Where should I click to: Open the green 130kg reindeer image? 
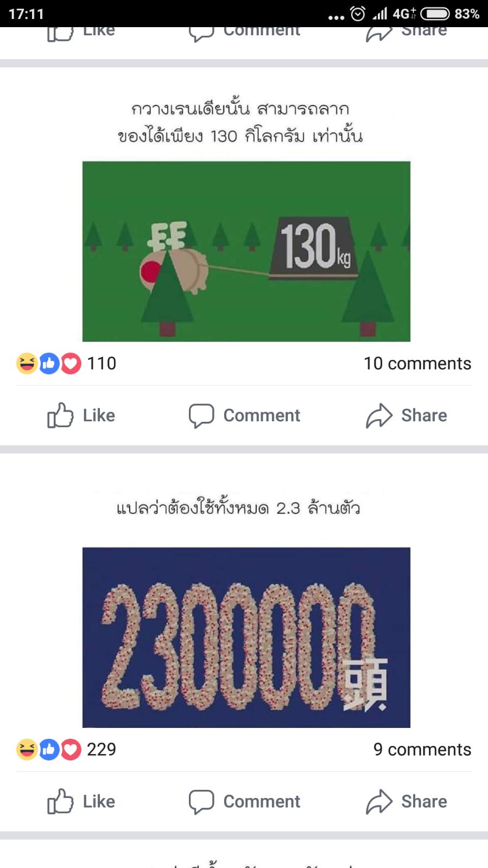coord(246,251)
